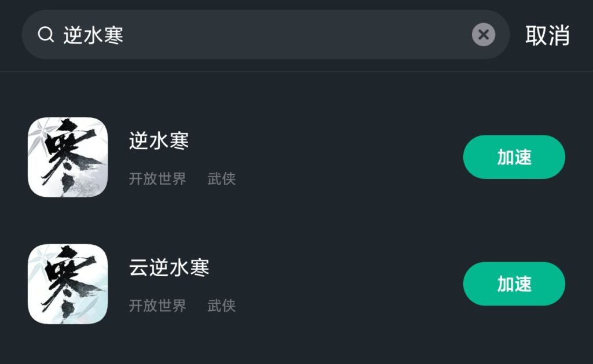Screen dimensions: 593x364
Task: Tap the magnifier search icon
Action: coord(46,35)
